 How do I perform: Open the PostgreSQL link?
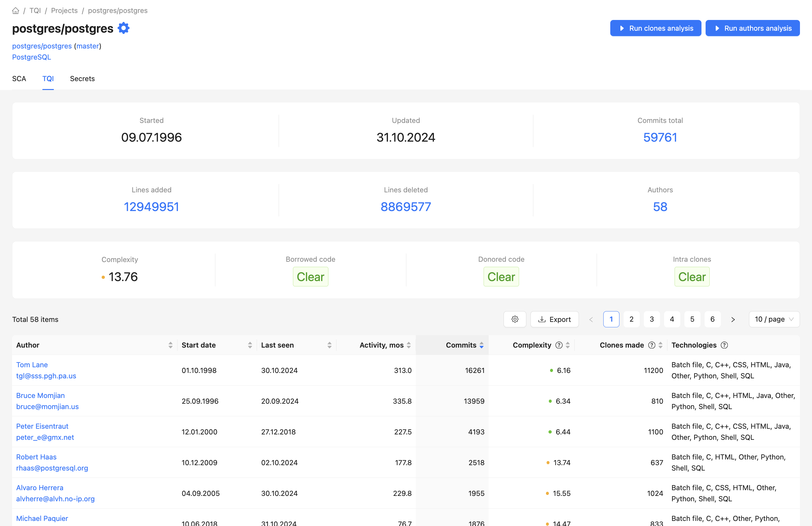[31, 57]
